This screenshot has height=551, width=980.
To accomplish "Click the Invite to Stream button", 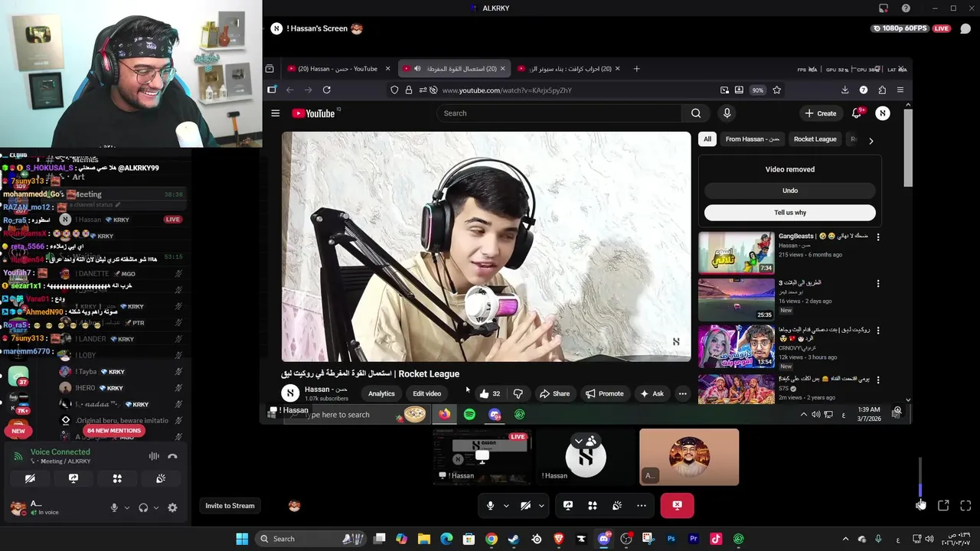I will [x=230, y=506].
